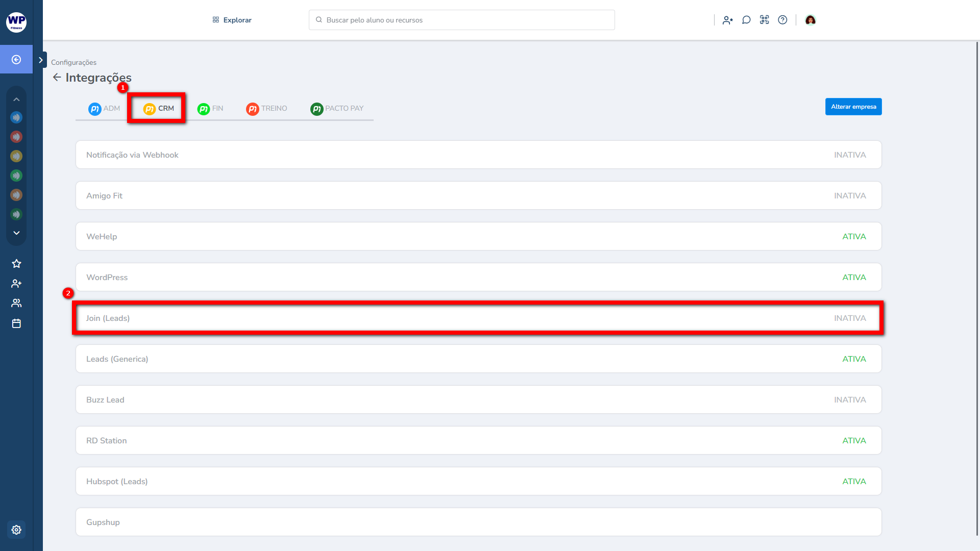Viewport: 980px width, 551px height.
Task: Click the student search input field
Action: pyautogui.click(x=461, y=20)
